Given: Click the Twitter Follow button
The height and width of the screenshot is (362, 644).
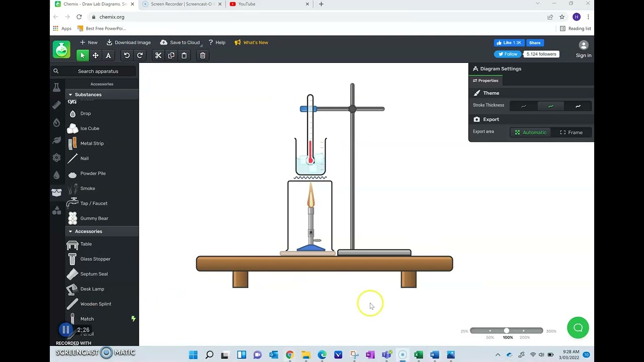Looking at the screenshot, I should 507,54.
